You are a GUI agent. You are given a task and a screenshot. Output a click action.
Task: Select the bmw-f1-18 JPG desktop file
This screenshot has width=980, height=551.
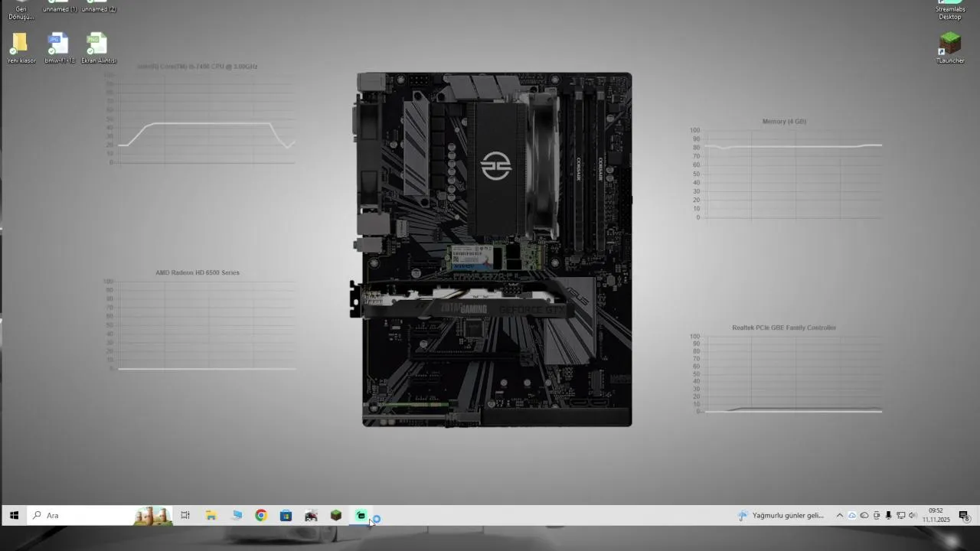click(59, 48)
